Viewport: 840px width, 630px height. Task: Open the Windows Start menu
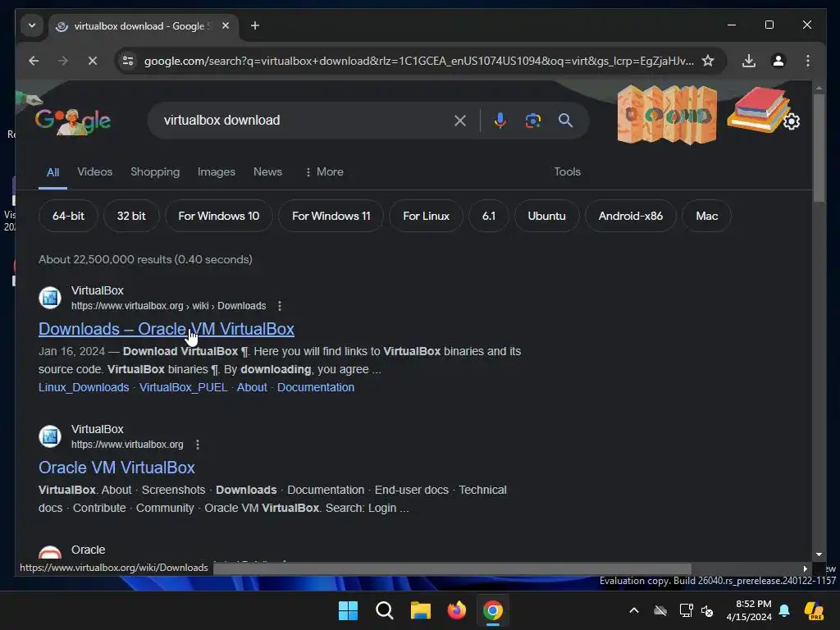pos(348,610)
